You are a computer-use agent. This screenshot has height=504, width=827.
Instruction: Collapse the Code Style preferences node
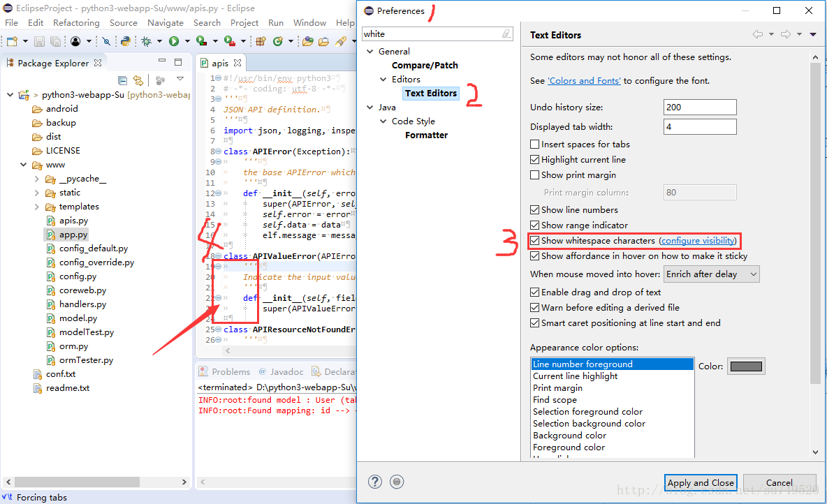[x=383, y=121]
